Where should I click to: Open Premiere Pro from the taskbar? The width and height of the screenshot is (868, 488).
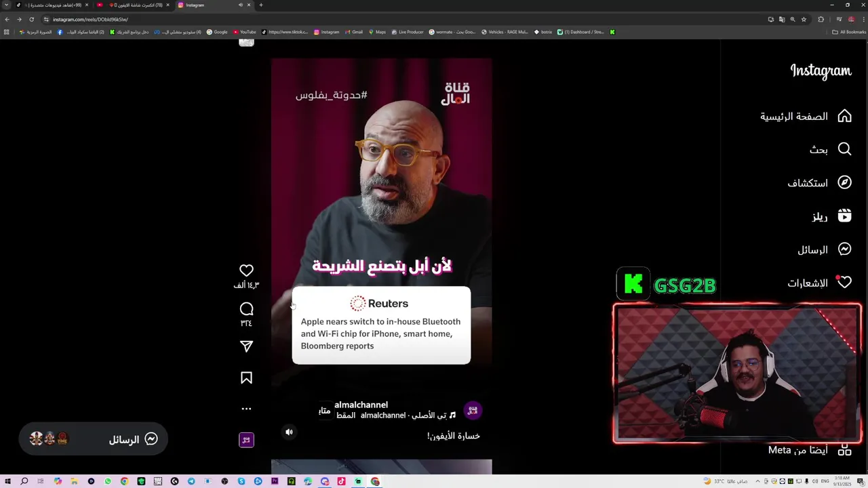tap(275, 481)
